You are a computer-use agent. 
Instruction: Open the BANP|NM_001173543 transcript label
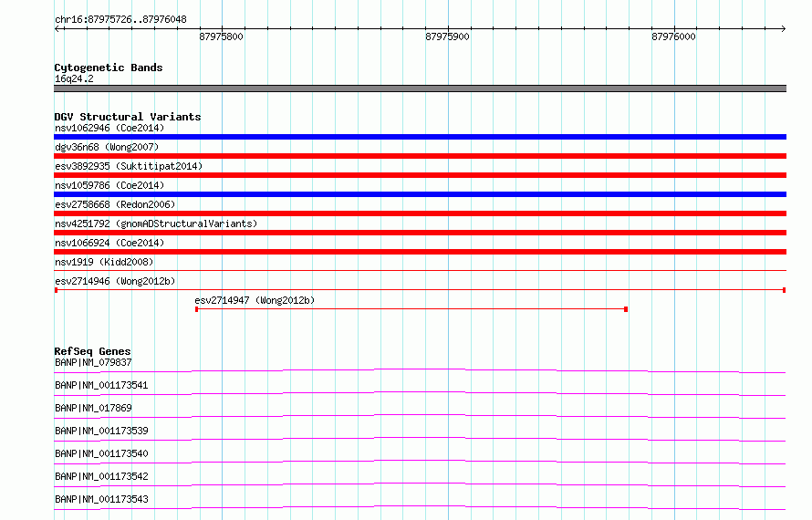click(101, 499)
